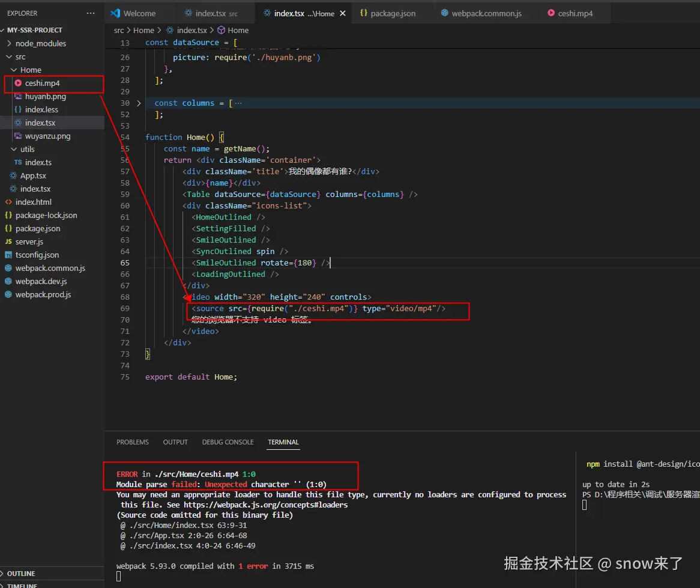The height and width of the screenshot is (588, 700).
Task: Click src in the breadcrumb path
Action: [x=119, y=31]
